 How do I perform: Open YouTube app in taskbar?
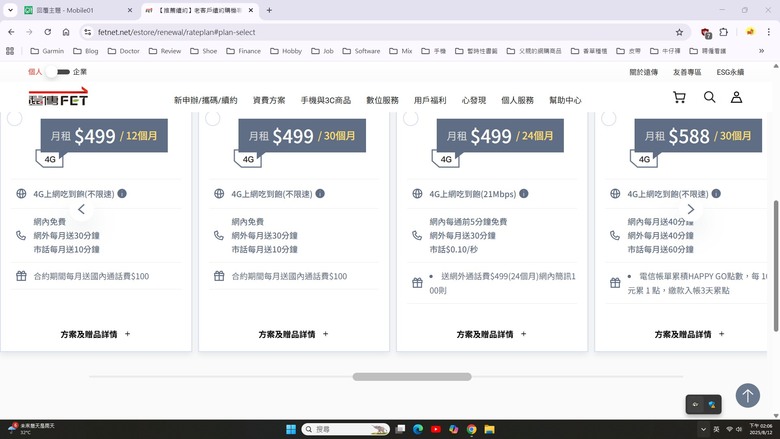[436, 429]
